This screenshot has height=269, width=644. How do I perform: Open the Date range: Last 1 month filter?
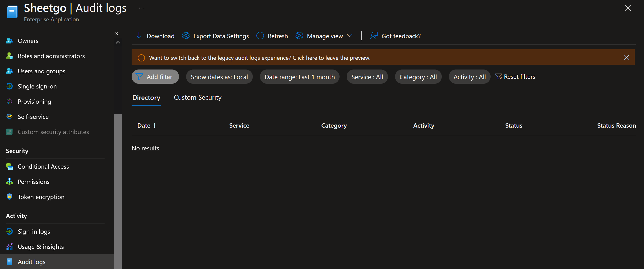[299, 77]
